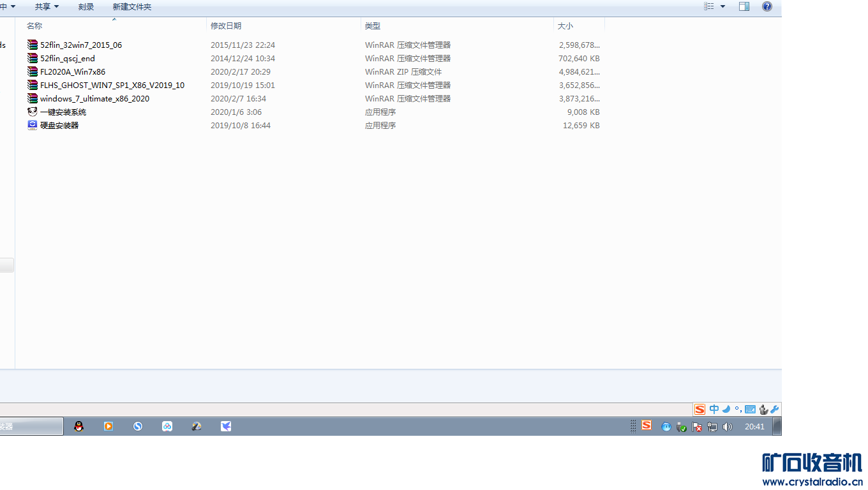868x490 pixels.
Task: Click the date 2019/10/8 16:44
Action: [241, 125]
